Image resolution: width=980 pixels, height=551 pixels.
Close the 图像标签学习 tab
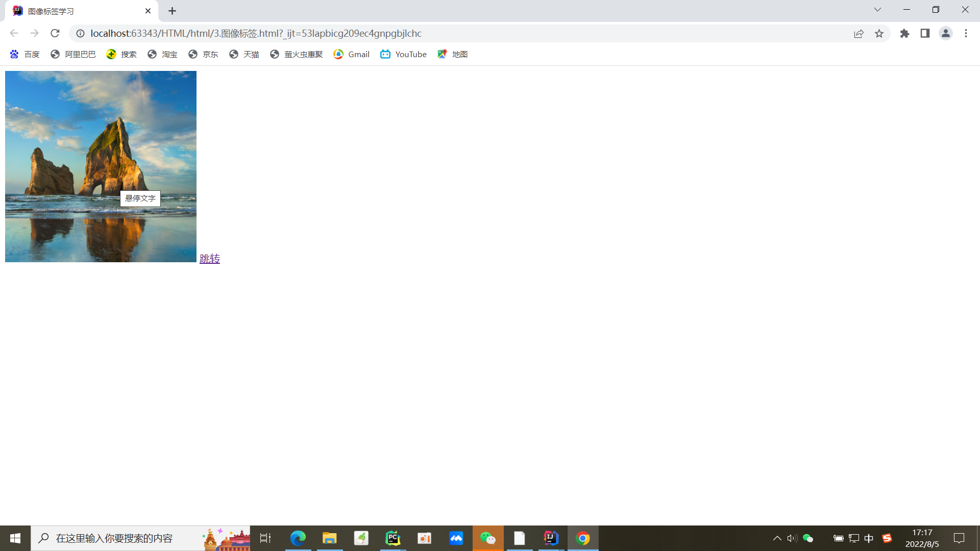pos(148,11)
